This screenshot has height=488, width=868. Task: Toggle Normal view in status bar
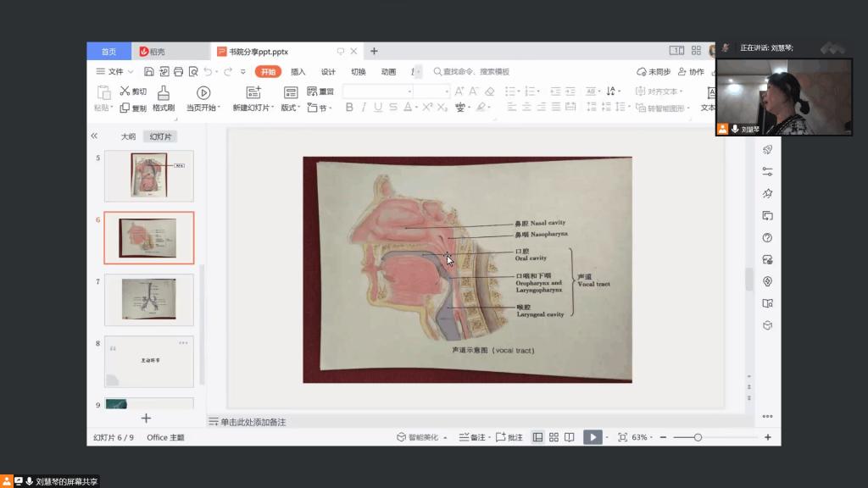(537, 437)
